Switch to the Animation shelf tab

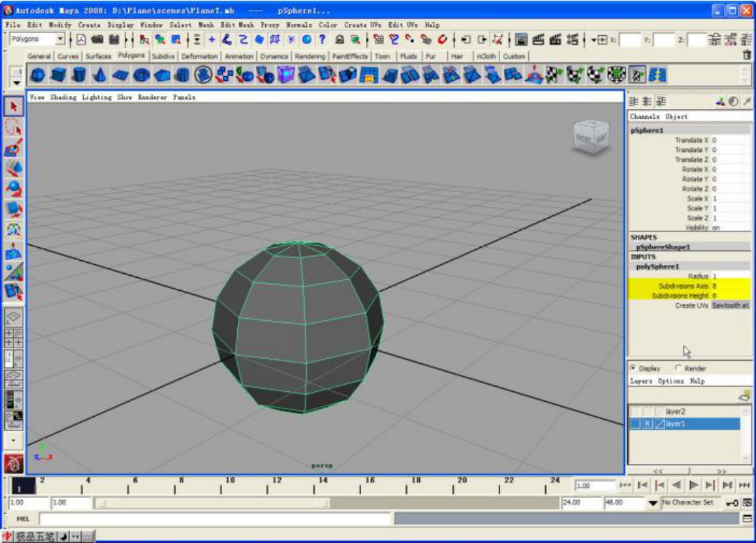[239, 57]
